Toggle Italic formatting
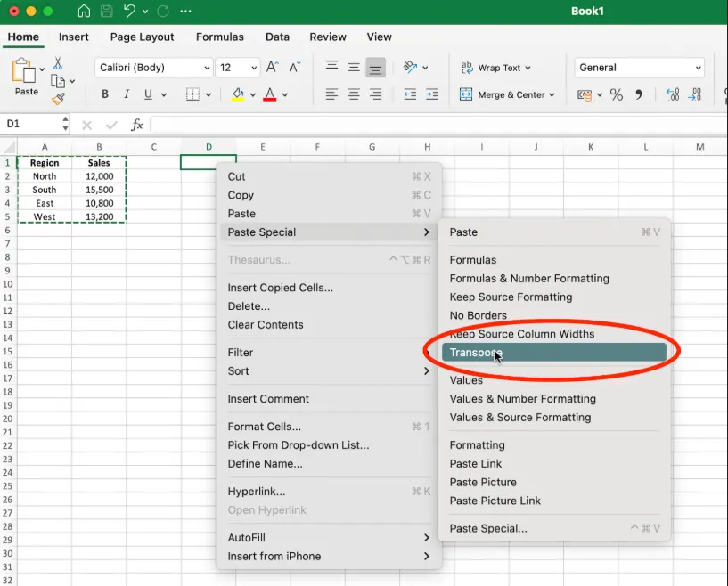The width and height of the screenshot is (728, 586). pos(127,94)
